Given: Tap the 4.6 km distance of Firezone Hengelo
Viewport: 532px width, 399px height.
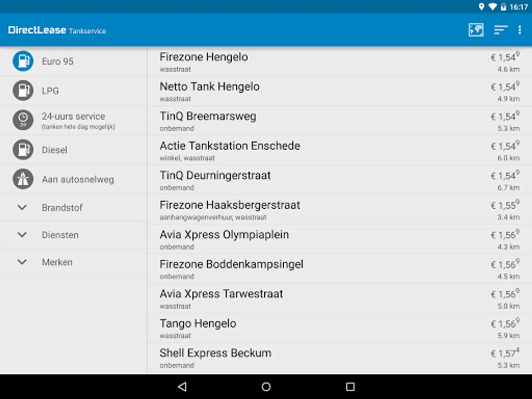Looking at the screenshot, I should pyautogui.click(x=509, y=69).
